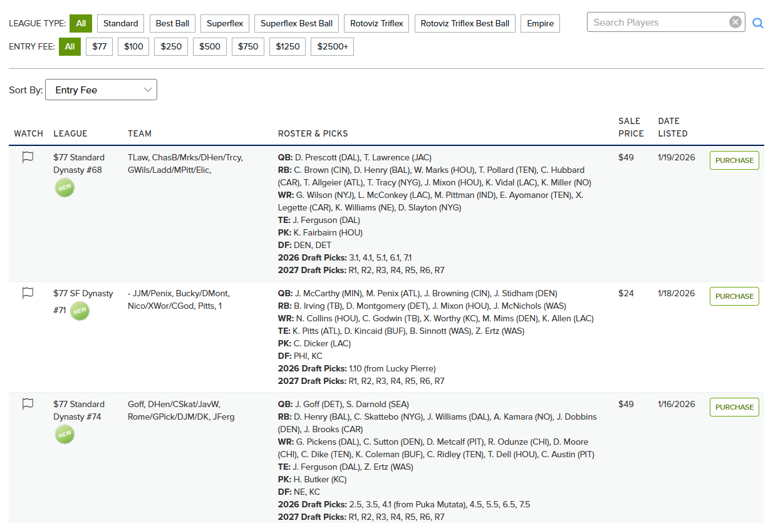
Task: Filter by $250 entry fee
Action: click(x=171, y=46)
